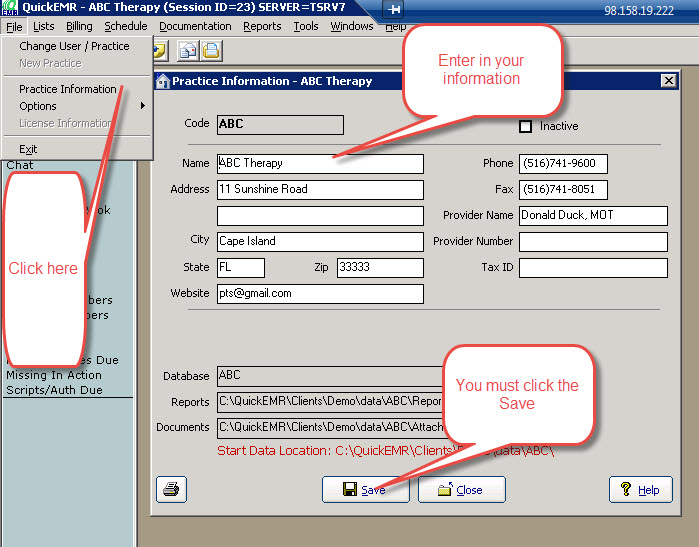The height and width of the screenshot is (547, 699).
Task: Click the QuickEMR application icon in title bar
Action: click(x=10, y=8)
